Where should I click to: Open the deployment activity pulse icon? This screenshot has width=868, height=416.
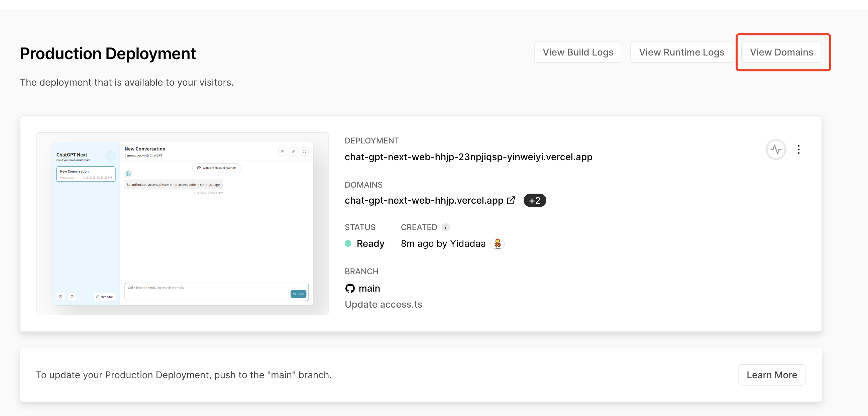point(776,149)
